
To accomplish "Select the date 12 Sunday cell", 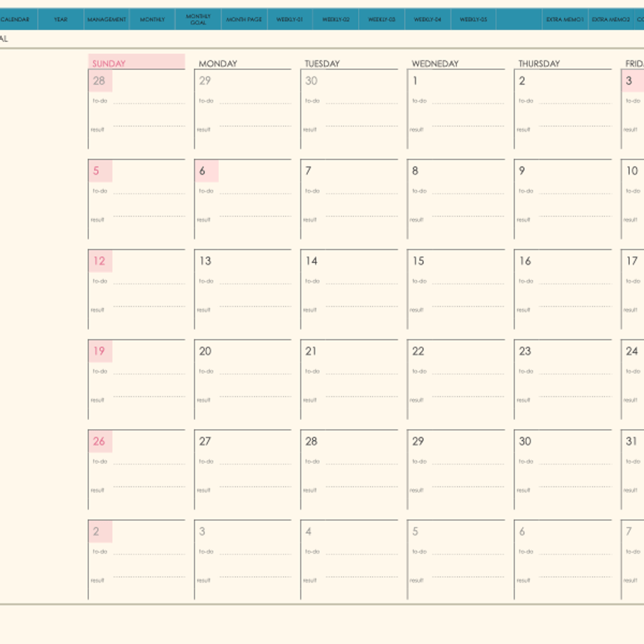I will (x=136, y=289).
